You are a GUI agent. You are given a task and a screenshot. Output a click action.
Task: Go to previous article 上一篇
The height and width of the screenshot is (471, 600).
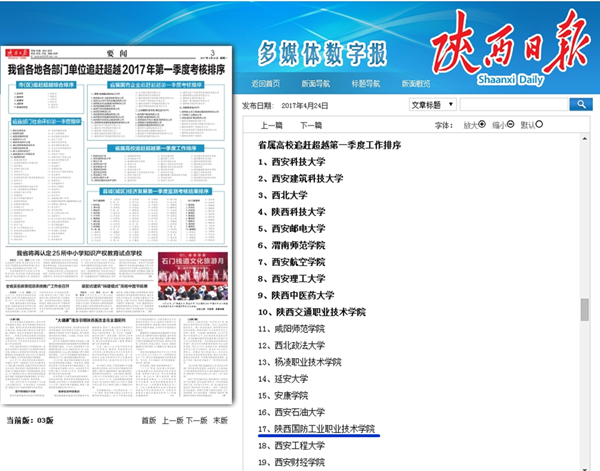[x=271, y=126]
